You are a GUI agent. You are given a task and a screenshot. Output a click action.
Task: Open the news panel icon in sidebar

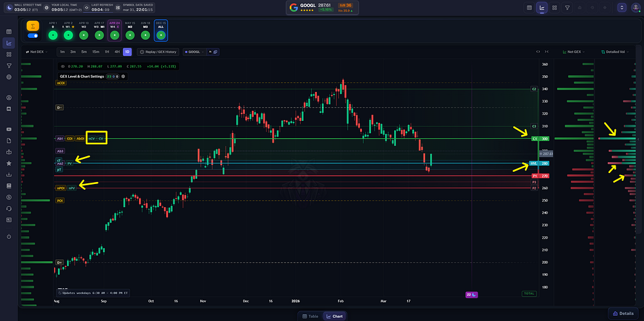[9, 219]
